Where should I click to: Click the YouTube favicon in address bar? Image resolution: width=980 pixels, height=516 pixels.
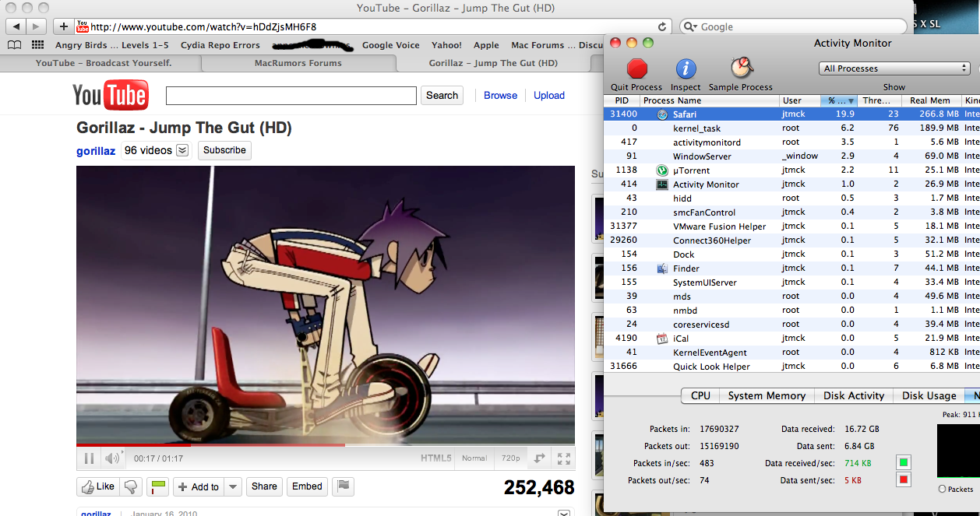click(83, 26)
